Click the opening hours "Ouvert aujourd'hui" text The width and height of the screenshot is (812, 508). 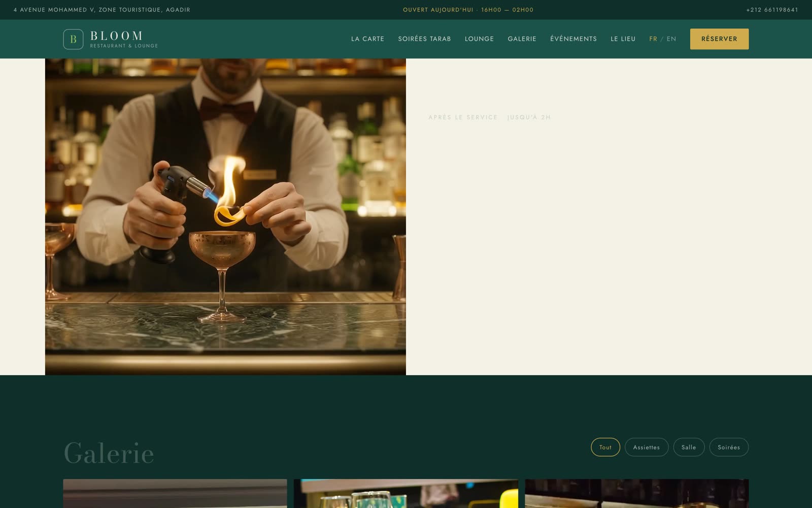pyautogui.click(x=468, y=10)
